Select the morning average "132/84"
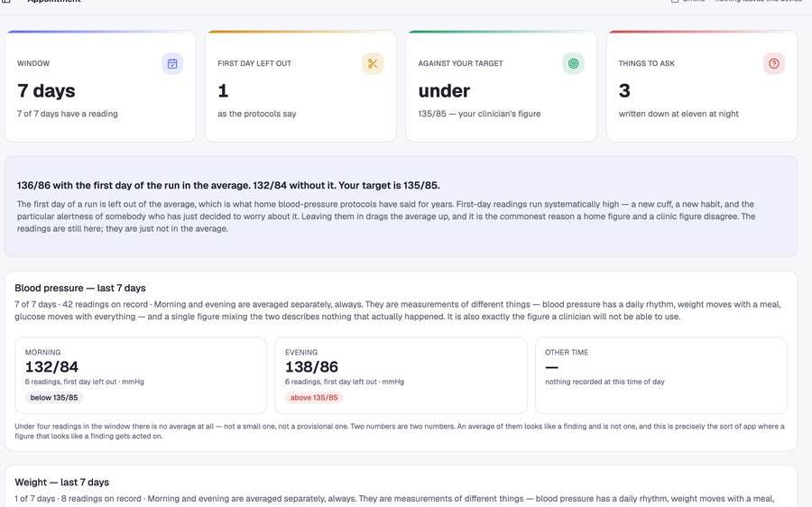Image resolution: width=812 pixels, height=507 pixels. (x=51, y=366)
